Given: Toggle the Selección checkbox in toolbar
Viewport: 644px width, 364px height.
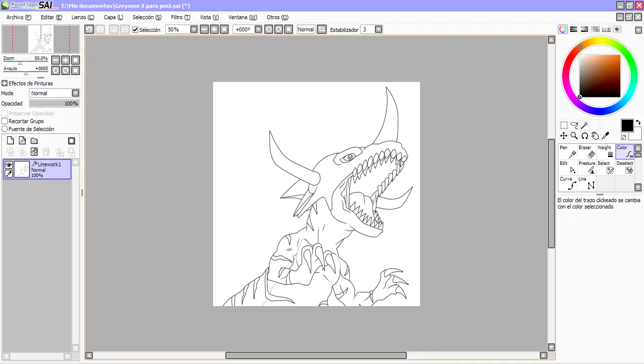Looking at the screenshot, I should (x=135, y=30).
